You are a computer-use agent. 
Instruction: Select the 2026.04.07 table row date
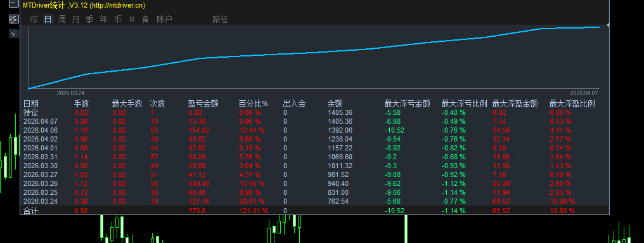41,121
